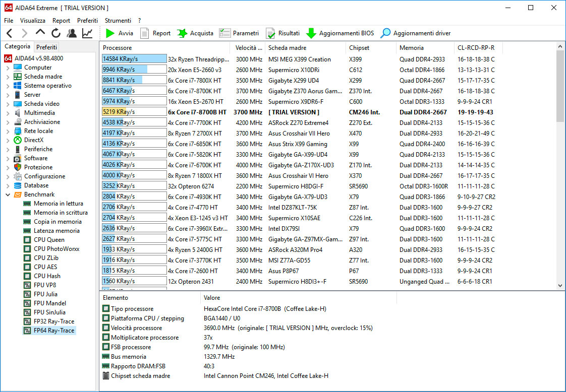Expand the Computer tree node
Screen dimensions: 566x392
click(8, 68)
